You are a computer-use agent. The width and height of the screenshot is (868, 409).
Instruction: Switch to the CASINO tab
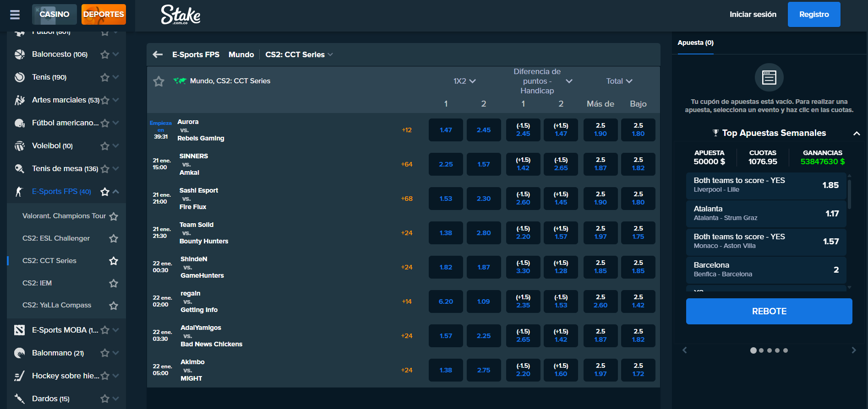(x=55, y=14)
